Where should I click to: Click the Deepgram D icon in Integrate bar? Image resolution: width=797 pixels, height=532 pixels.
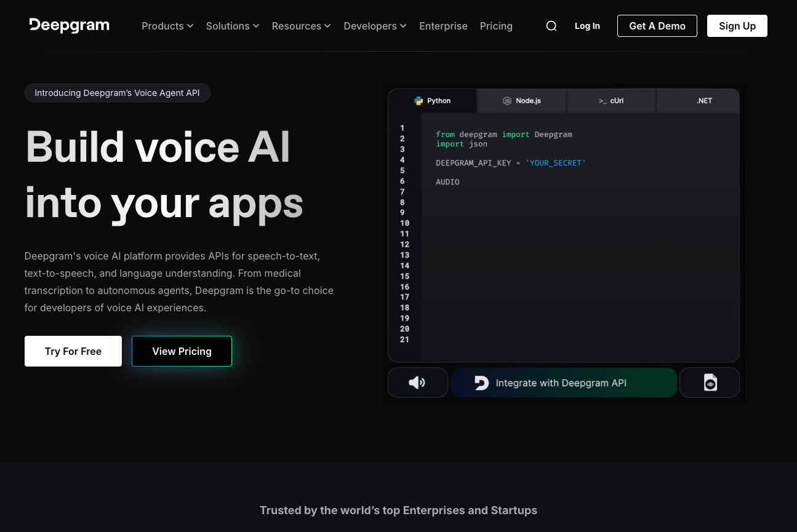pyautogui.click(x=481, y=383)
